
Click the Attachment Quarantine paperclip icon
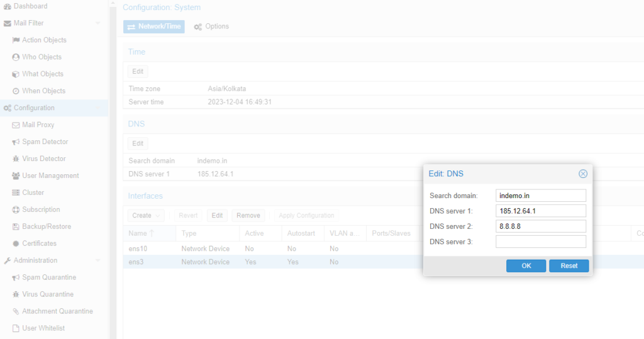click(16, 311)
